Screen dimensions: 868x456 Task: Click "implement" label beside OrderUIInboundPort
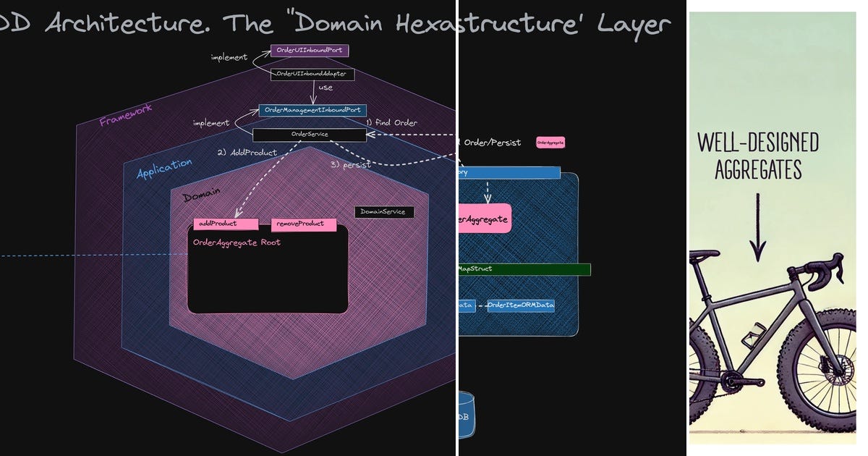pos(229,57)
